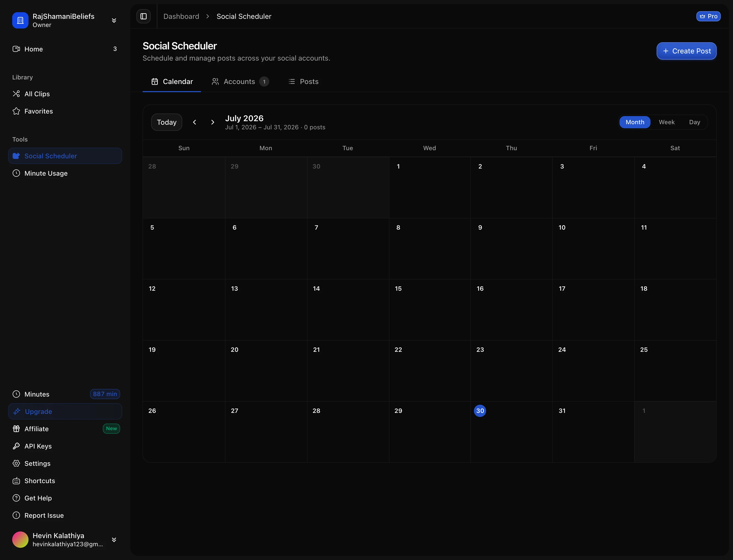733x560 pixels.
Task: Select Week view
Action: (667, 122)
